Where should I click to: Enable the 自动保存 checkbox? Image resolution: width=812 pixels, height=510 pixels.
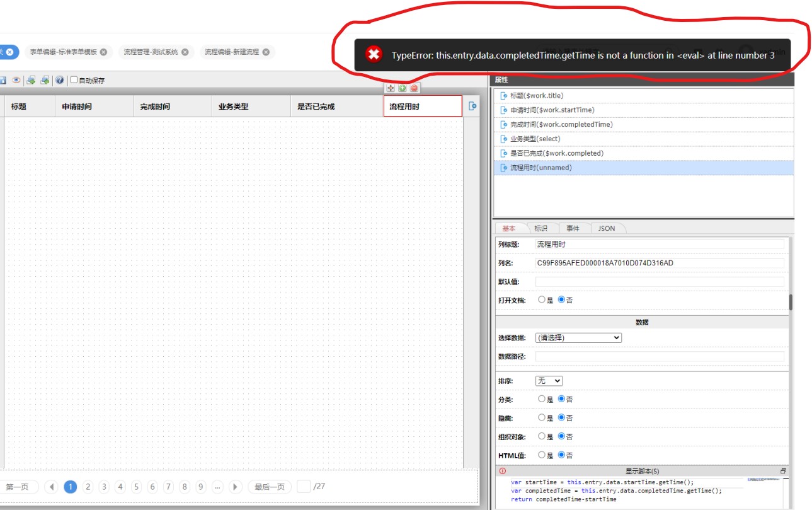pyautogui.click(x=74, y=80)
